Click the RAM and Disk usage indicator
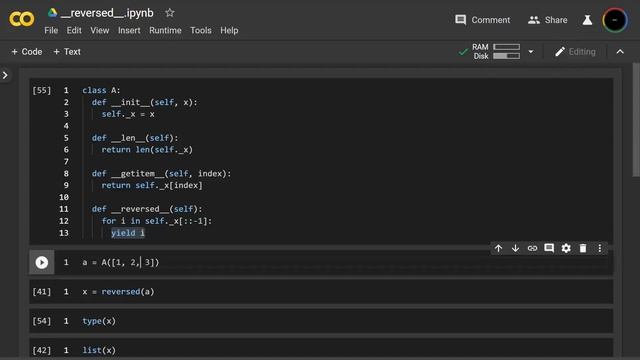The width and height of the screenshot is (640, 360). [496, 52]
